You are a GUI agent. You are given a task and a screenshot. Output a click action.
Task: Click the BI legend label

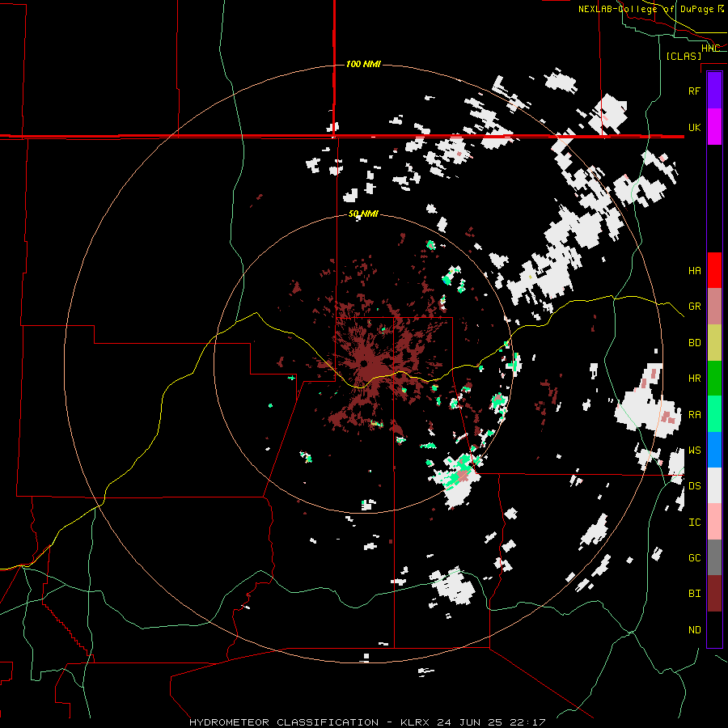pos(694,594)
